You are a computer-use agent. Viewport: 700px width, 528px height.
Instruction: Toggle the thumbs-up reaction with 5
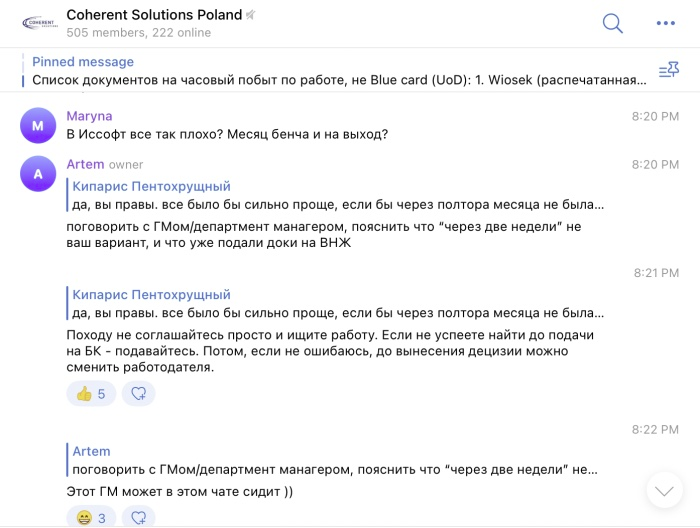coord(91,394)
